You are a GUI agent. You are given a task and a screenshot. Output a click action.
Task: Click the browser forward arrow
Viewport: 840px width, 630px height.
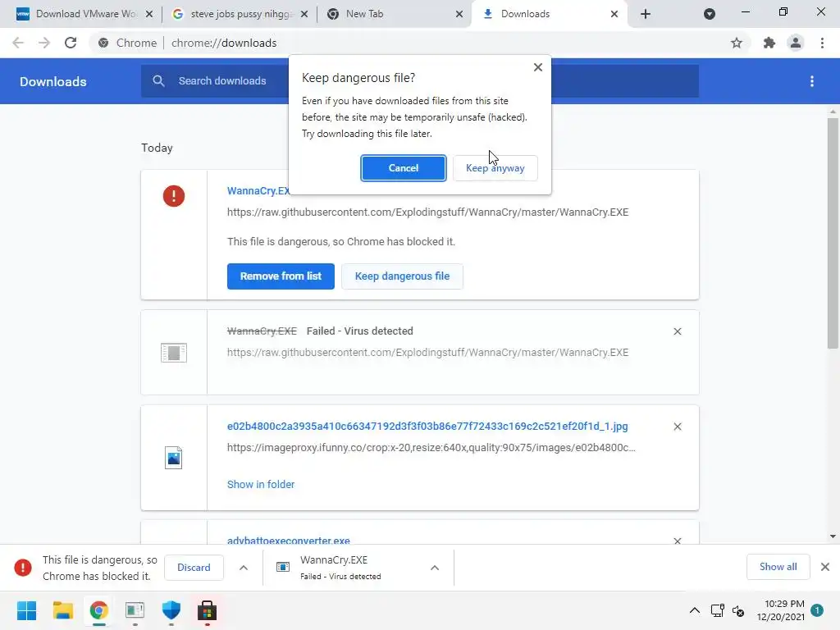pos(44,43)
